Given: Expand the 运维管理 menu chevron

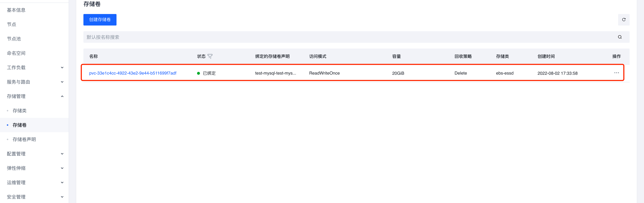Looking at the screenshot, I should (x=62, y=183).
